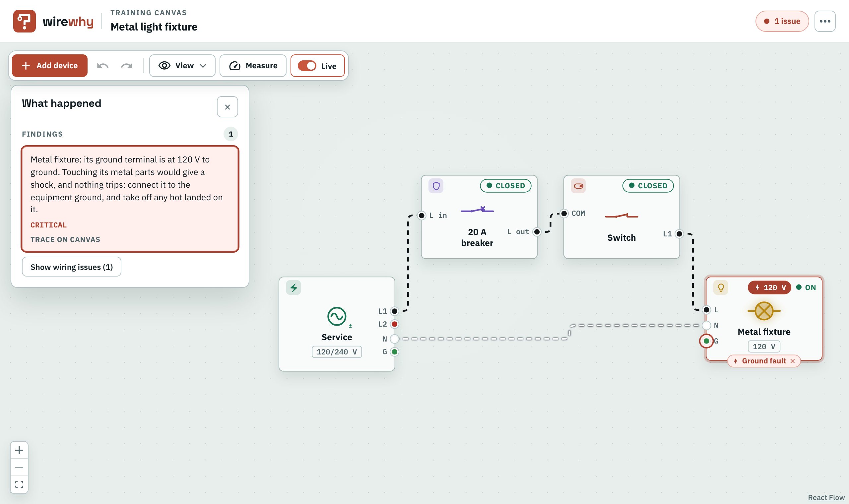Toggle the 20 A breaker CLOSED state
The height and width of the screenshot is (504, 849).
[506, 186]
